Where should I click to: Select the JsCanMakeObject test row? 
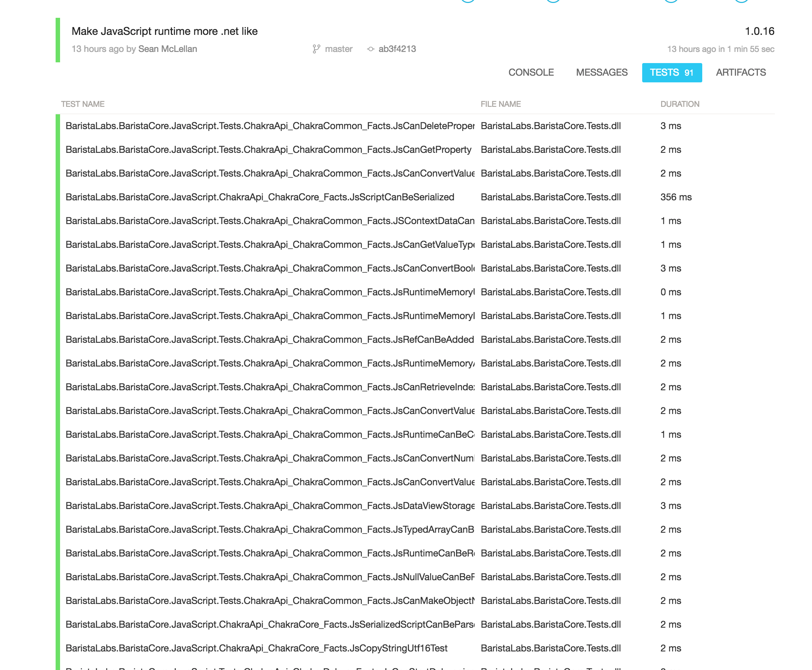point(415,601)
